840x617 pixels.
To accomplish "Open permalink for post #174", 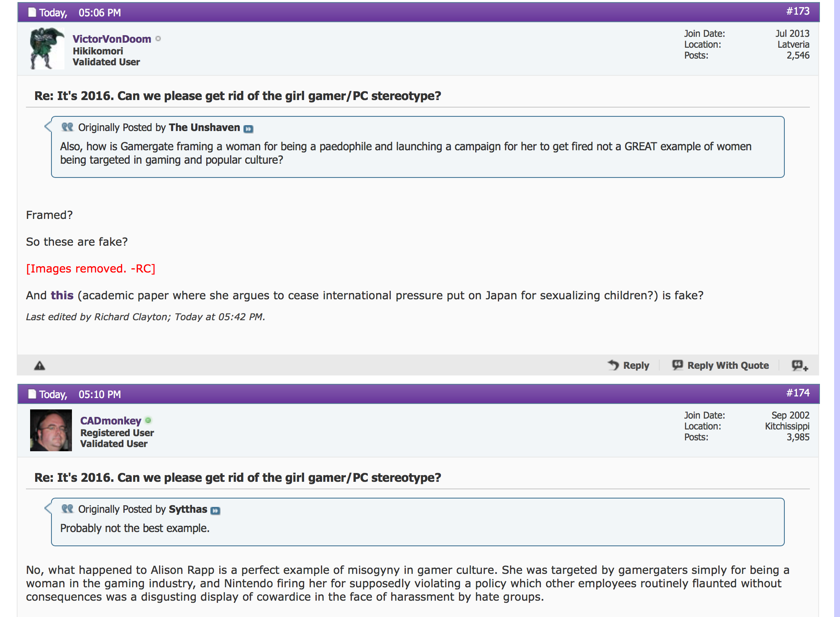I will point(798,393).
